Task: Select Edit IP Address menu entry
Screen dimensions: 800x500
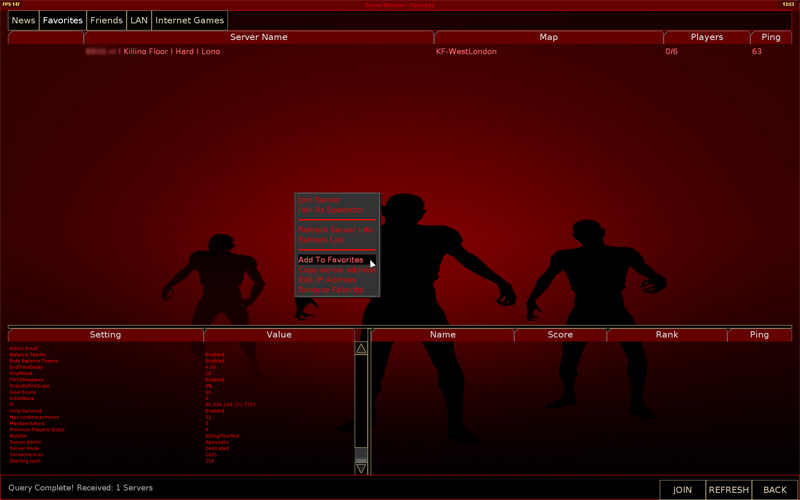Action: click(x=327, y=280)
